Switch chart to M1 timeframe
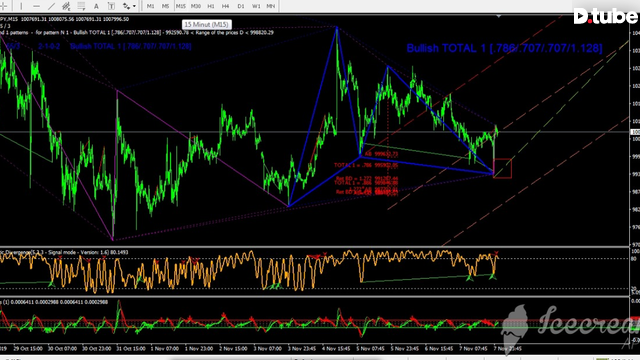The image size is (640, 360). (150, 6)
